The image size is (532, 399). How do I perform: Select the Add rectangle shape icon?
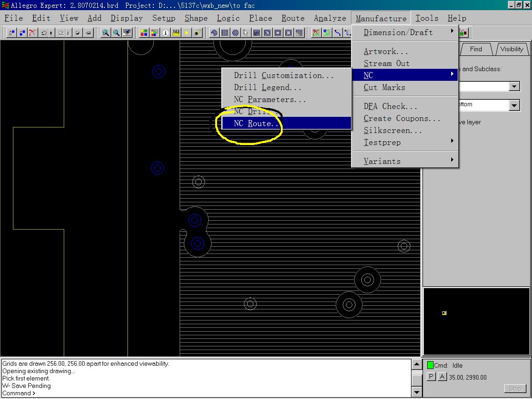224,33
